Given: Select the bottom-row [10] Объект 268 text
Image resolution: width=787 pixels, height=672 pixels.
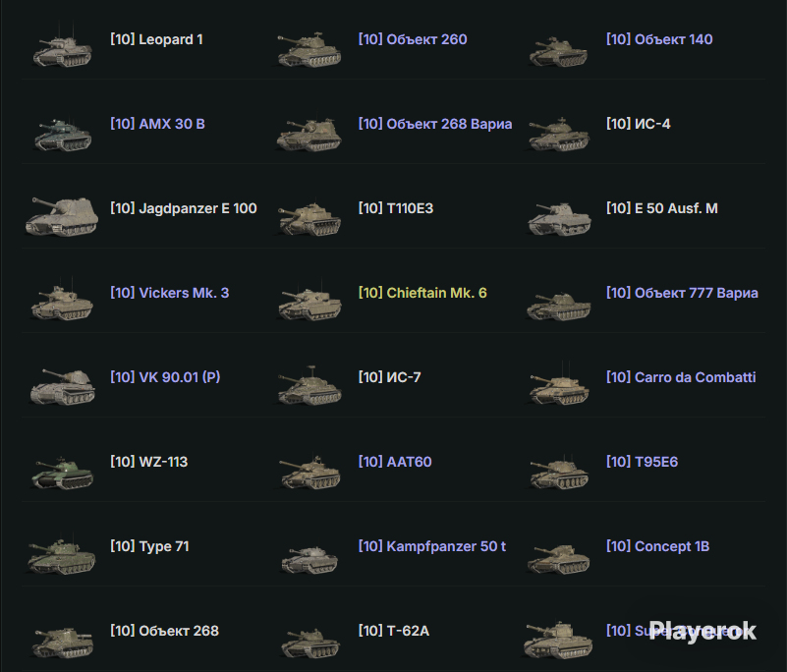Looking at the screenshot, I should 164,631.
